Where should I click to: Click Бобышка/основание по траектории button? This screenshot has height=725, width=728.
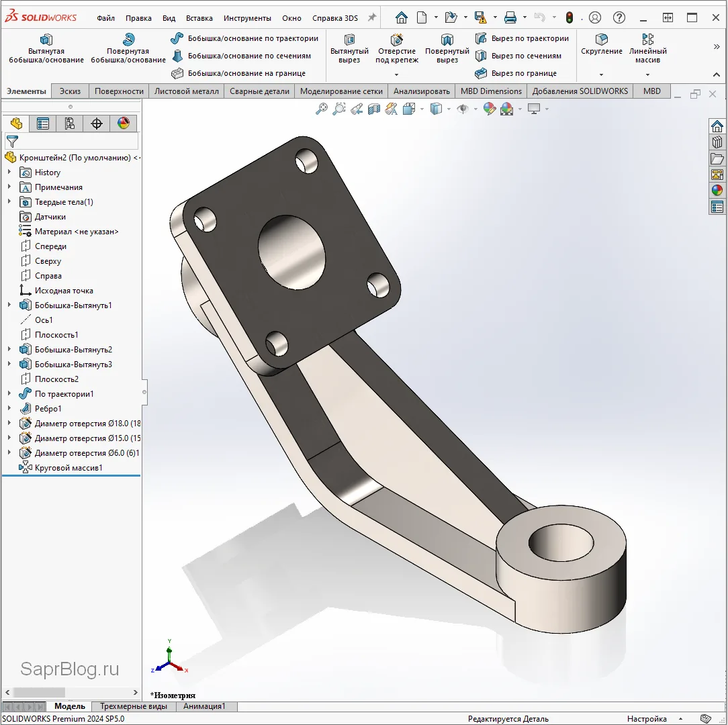coord(244,39)
